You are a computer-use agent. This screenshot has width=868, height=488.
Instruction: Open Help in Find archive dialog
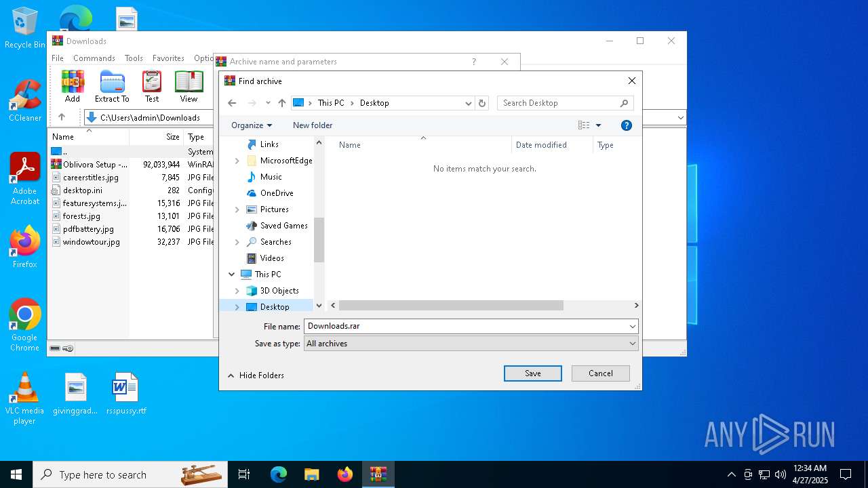tap(627, 125)
